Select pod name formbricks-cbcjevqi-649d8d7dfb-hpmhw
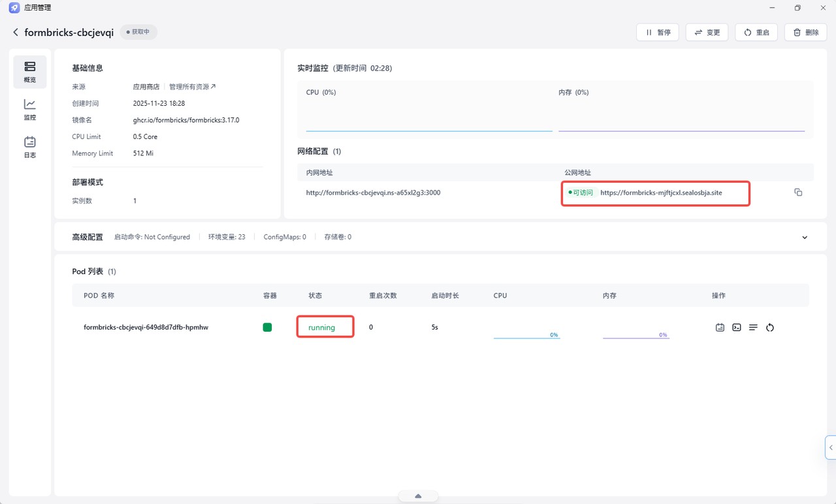 click(x=146, y=327)
